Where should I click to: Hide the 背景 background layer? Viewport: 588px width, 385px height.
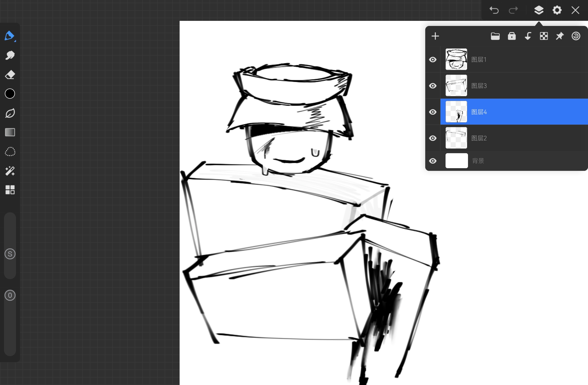(433, 161)
